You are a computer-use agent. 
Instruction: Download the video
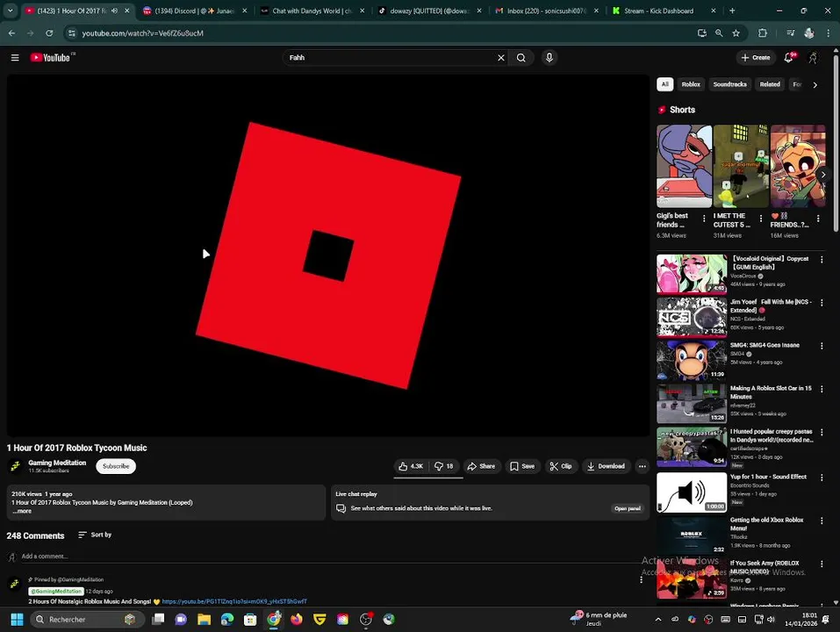(606, 466)
